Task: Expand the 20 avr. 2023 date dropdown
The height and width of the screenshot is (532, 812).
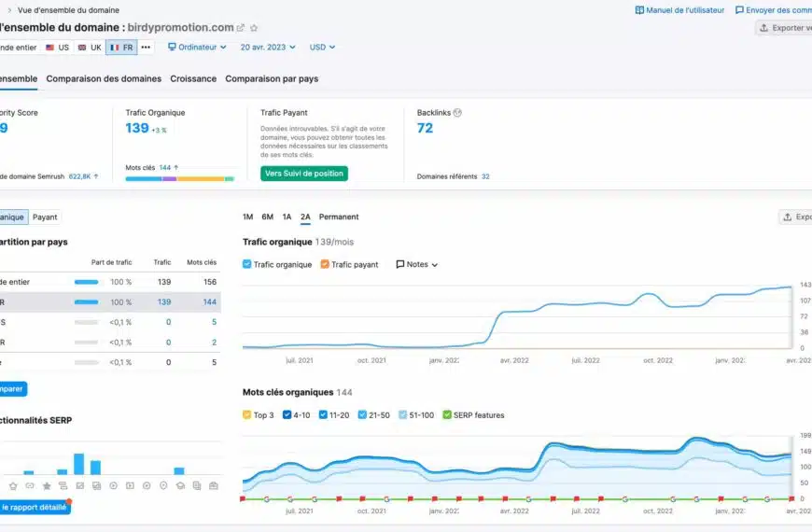Action: coord(268,47)
